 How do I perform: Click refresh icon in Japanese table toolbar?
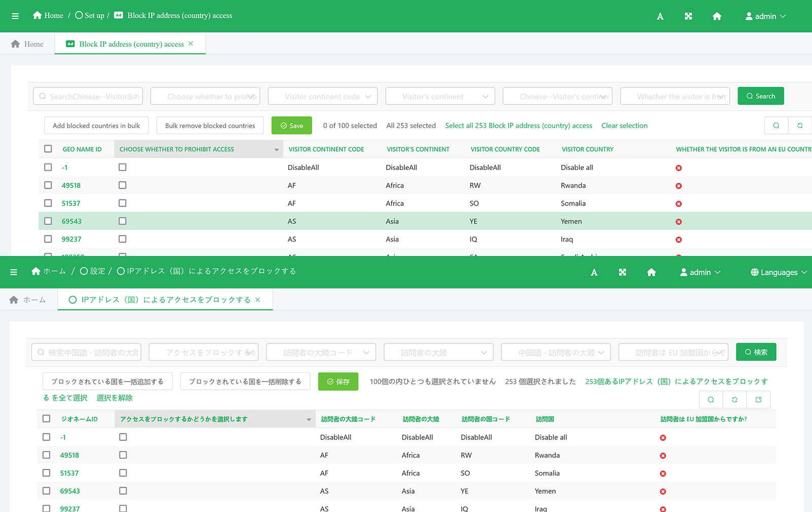point(734,399)
